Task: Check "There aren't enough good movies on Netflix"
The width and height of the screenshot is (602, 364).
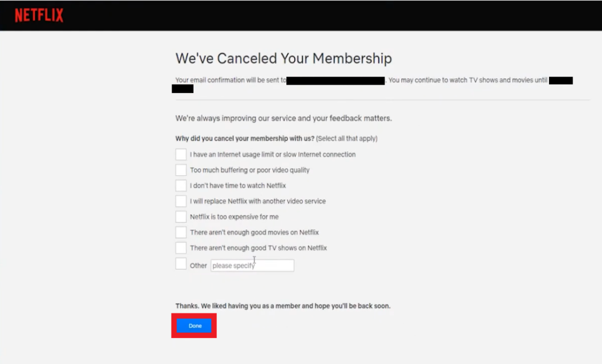Action: pyautogui.click(x=181, y=232)
